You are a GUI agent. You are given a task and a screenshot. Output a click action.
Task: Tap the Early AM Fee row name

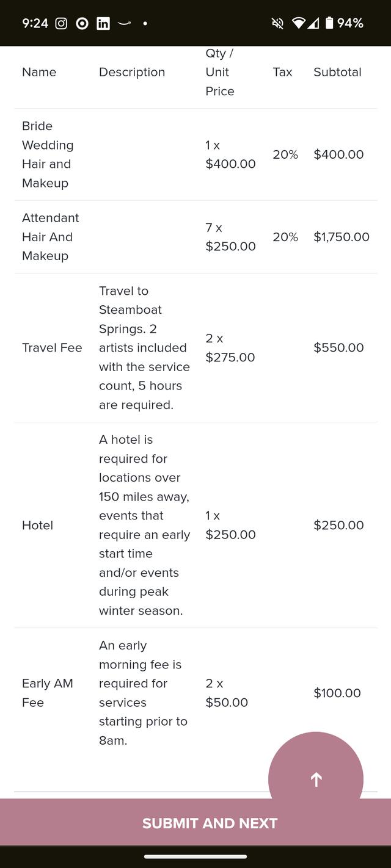48,693
